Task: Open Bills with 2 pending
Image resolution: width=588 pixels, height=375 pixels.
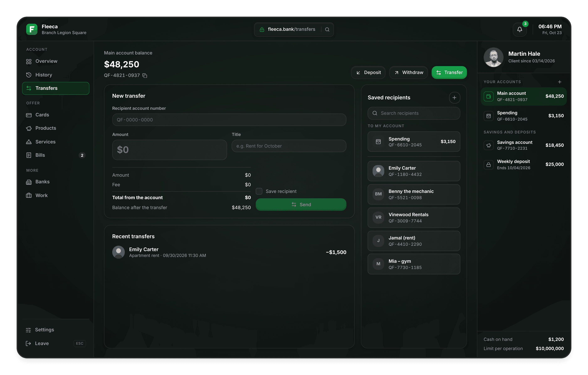Action: pyautogui.click(x=56, y=155)
